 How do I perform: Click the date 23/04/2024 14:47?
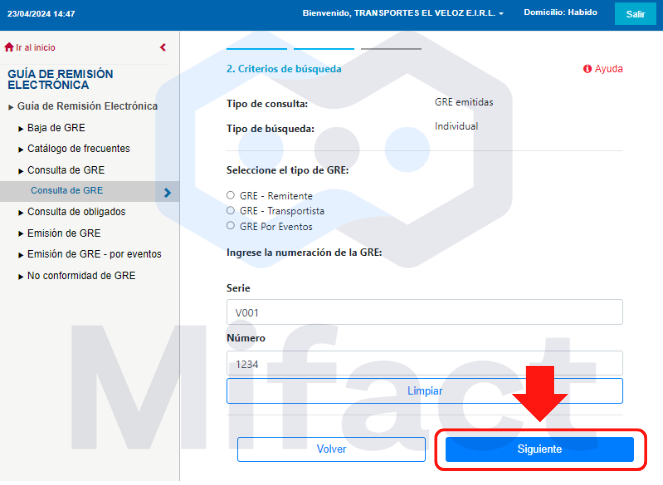click(41, 14)
